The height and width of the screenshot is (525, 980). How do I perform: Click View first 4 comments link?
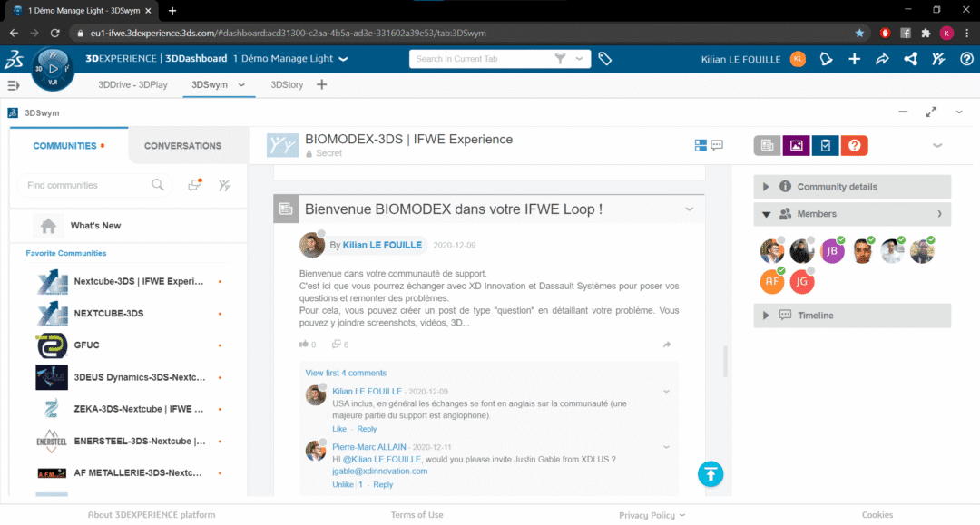coord(346,373)
